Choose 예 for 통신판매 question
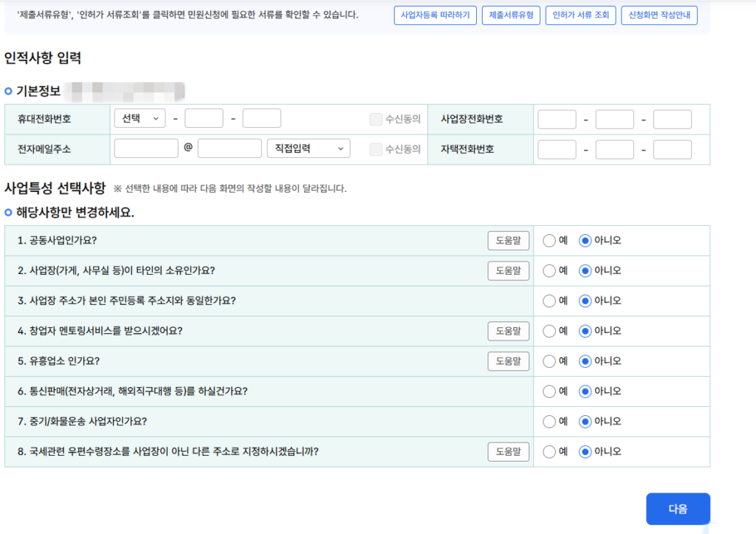 [x=549, y=391]
